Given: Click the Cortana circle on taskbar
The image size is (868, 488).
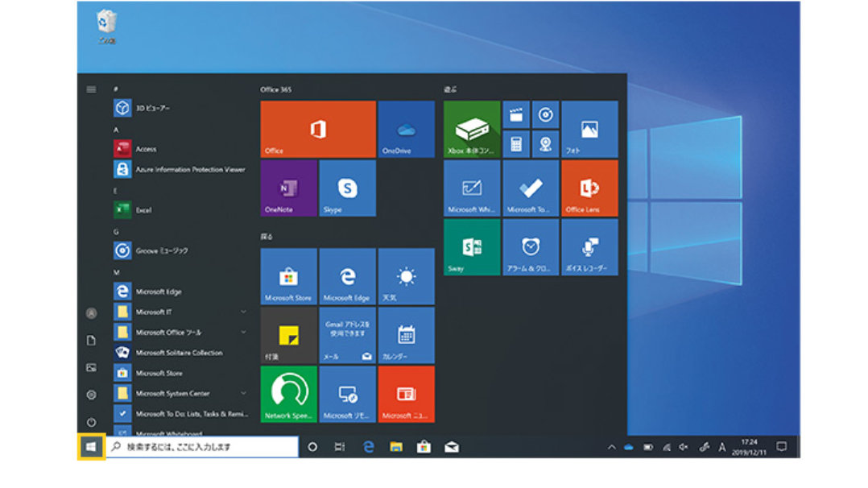Looking at the screenshot, I should click(312, 447).
